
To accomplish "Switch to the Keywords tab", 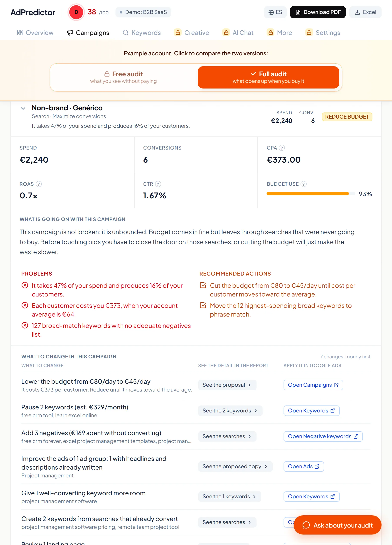I will [142, 33].
